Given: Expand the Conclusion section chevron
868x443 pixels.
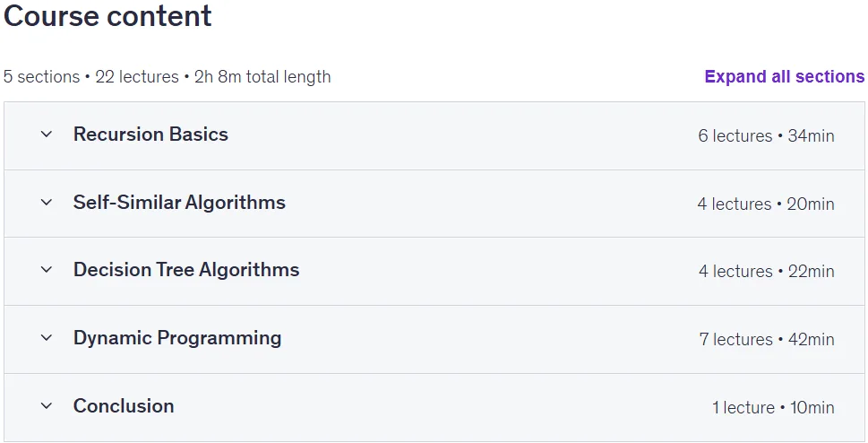Looking at the screenshot, I should pos(47,406).
